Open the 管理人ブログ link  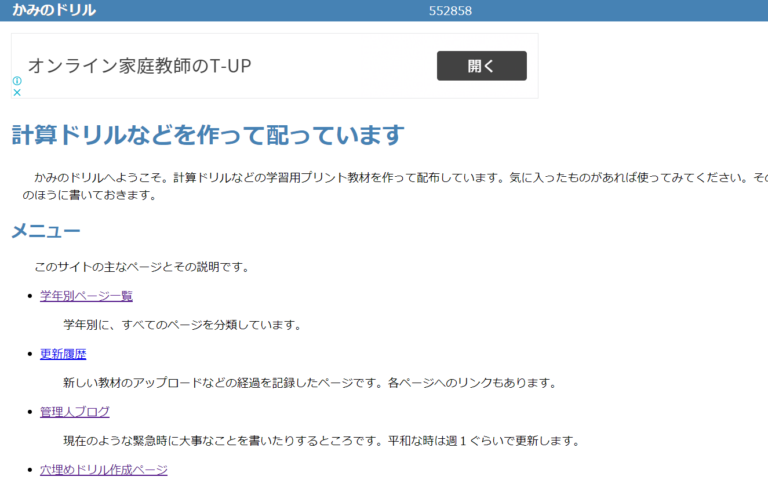point(75,411)
